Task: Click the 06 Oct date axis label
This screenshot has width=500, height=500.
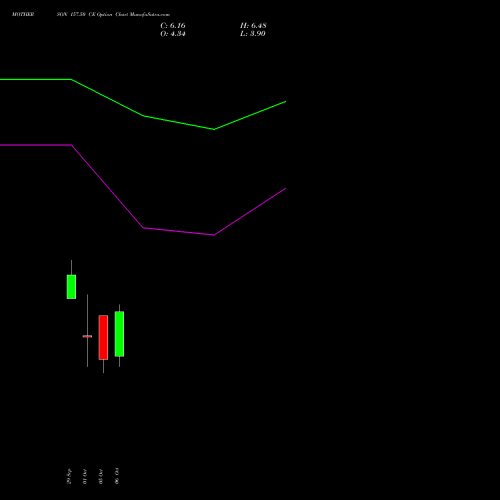Action: click(x=117, y=476)
